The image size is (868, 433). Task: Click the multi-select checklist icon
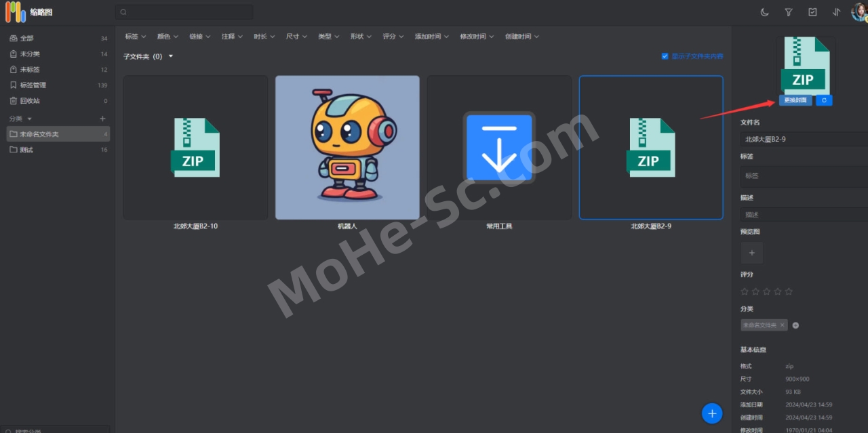[x=812, y=12]
